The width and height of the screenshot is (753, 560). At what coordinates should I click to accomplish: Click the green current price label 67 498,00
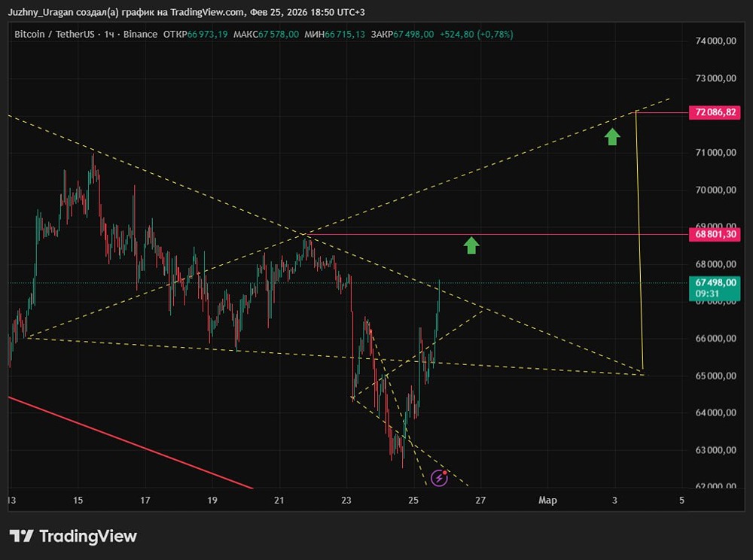tap(715, 283)
